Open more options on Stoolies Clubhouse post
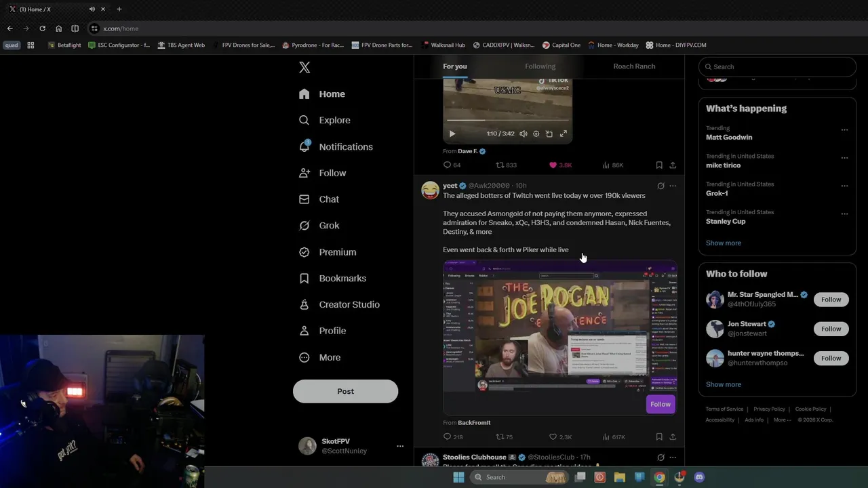The image size is (868, 488). (x=673, y=457)
